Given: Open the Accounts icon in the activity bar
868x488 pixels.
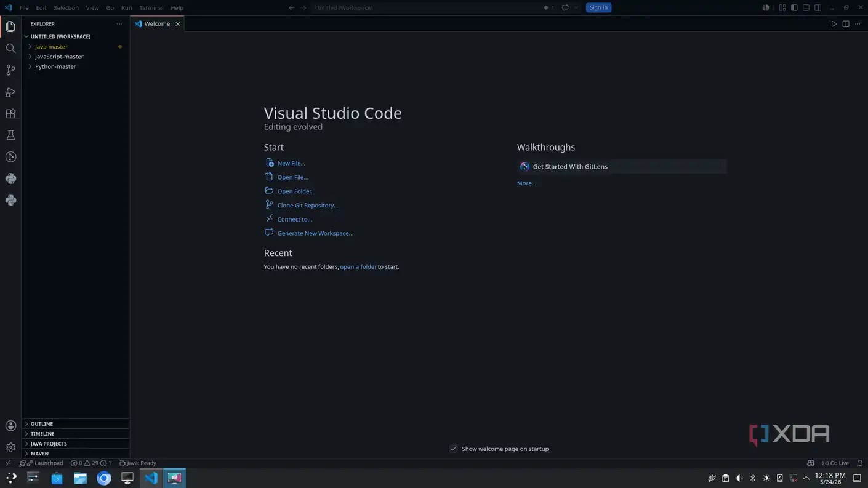Looking at the screenshot, I should (x=10, y=426).
